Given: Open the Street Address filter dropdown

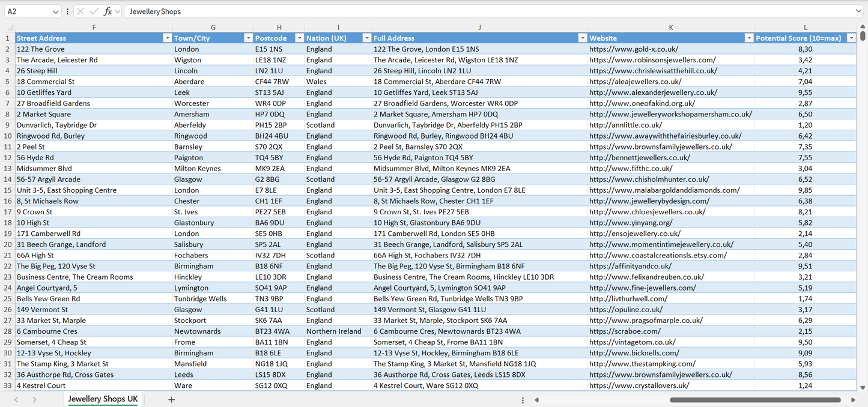Looking at the screenshot, I should click(167, 38).
